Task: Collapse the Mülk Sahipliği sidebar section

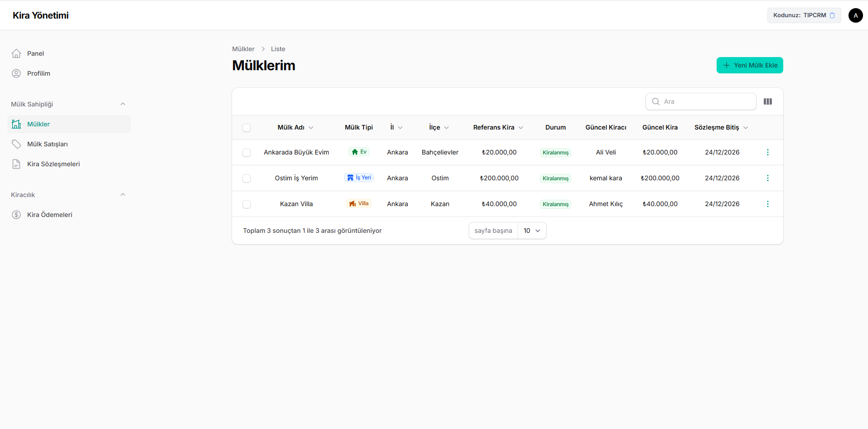Action: coord(123,104)
